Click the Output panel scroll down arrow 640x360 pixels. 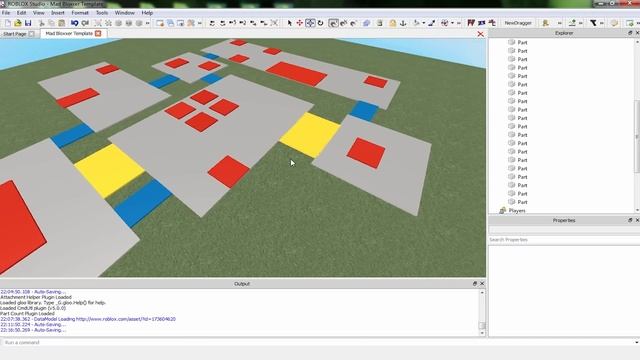482,333
